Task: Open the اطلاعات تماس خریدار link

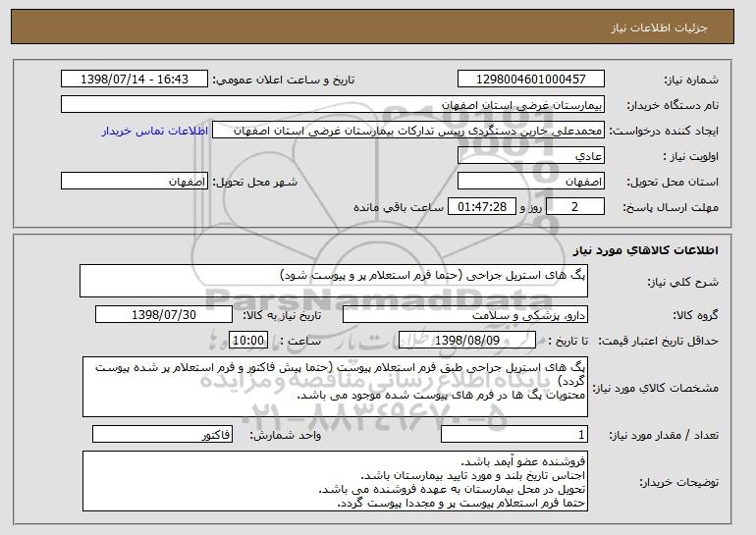Action: [x=155, y=131]
